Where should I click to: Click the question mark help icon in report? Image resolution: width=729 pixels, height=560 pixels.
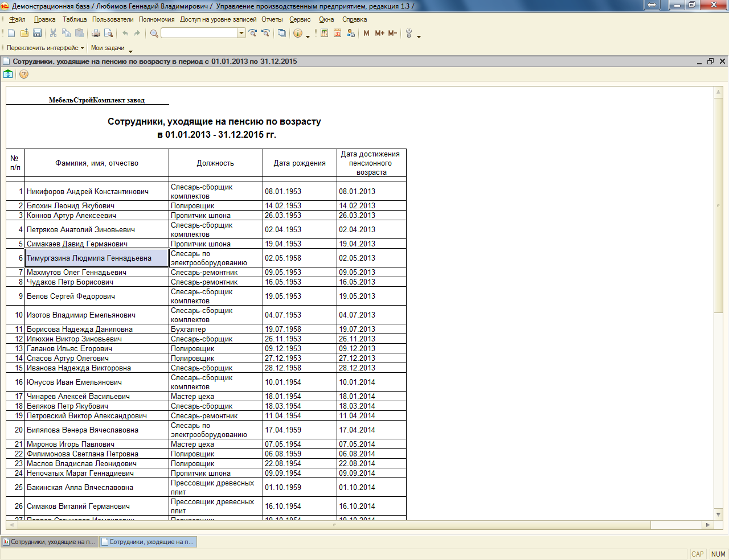pos(24,74)
